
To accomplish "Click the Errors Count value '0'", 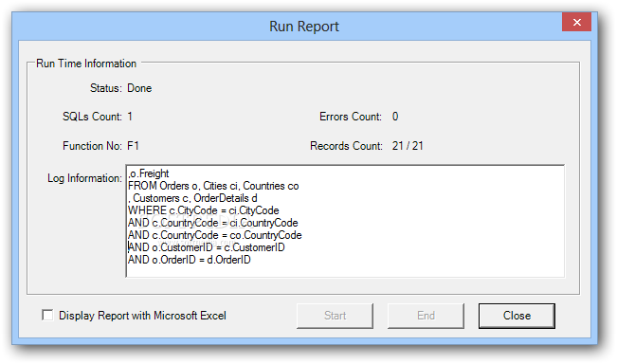I will click(x=395, y=117).
